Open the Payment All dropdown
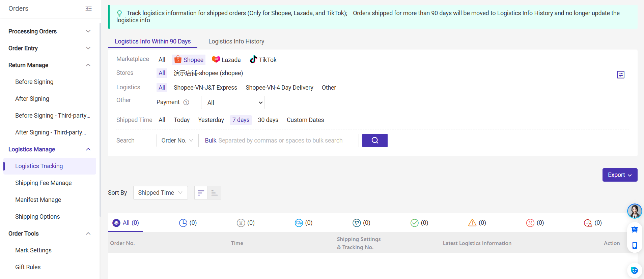The image size is (644, 279). 233,102
